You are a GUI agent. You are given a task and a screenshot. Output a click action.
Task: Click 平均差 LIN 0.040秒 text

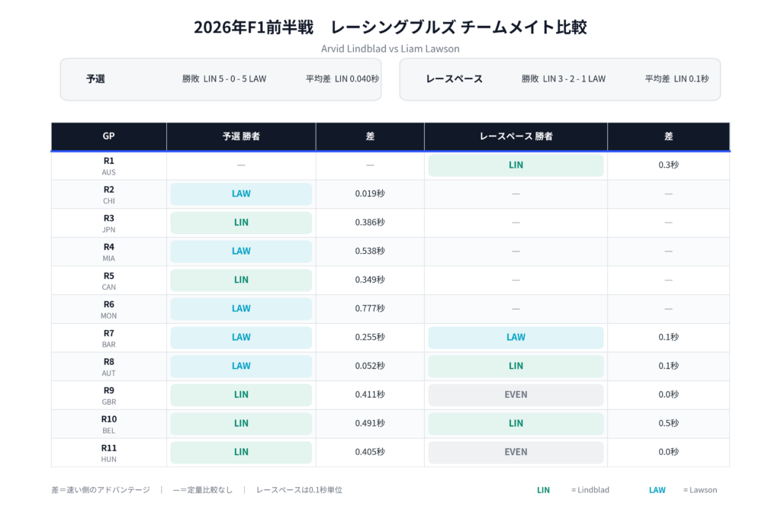342,79
